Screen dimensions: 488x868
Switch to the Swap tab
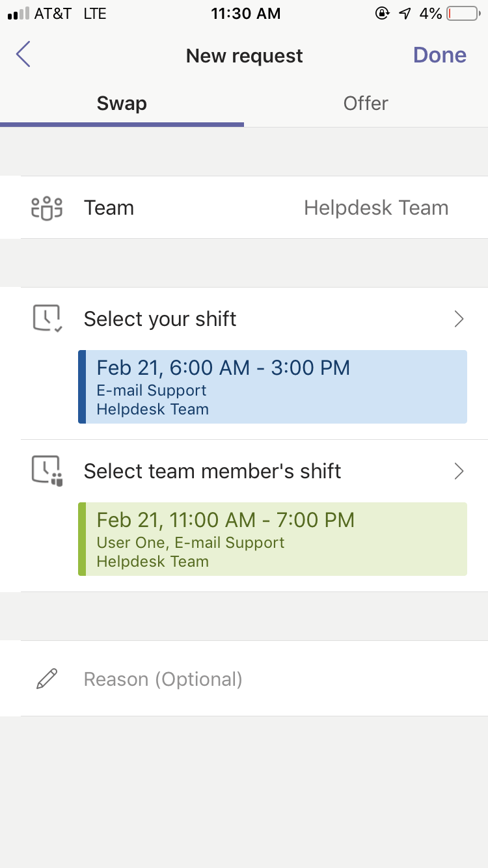[122, 104]
